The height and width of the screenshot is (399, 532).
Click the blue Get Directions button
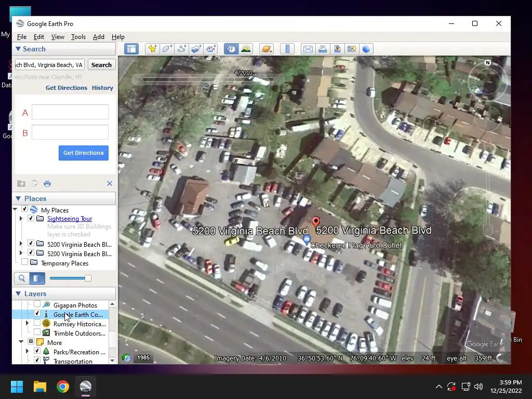pyautogui.click(x=84, y=153)
